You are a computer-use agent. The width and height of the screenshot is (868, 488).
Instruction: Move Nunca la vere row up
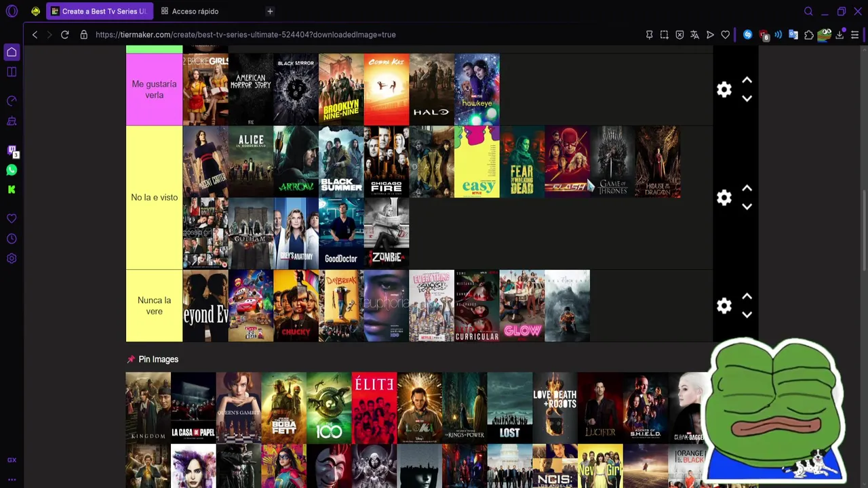pos(747,297)
